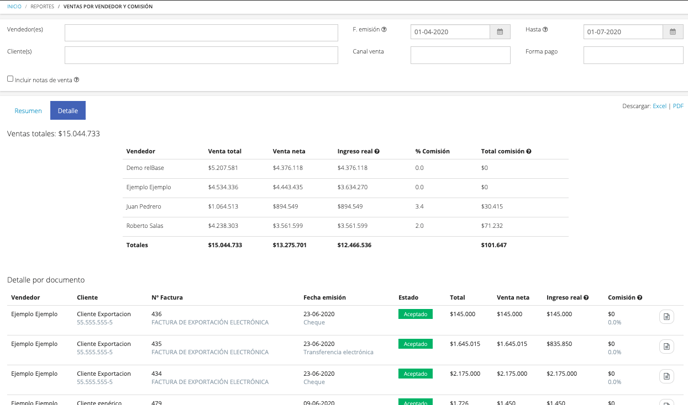Click Fecha emisión column header
The width and height of the screenshot is (688, 405).
coord(325,297)
